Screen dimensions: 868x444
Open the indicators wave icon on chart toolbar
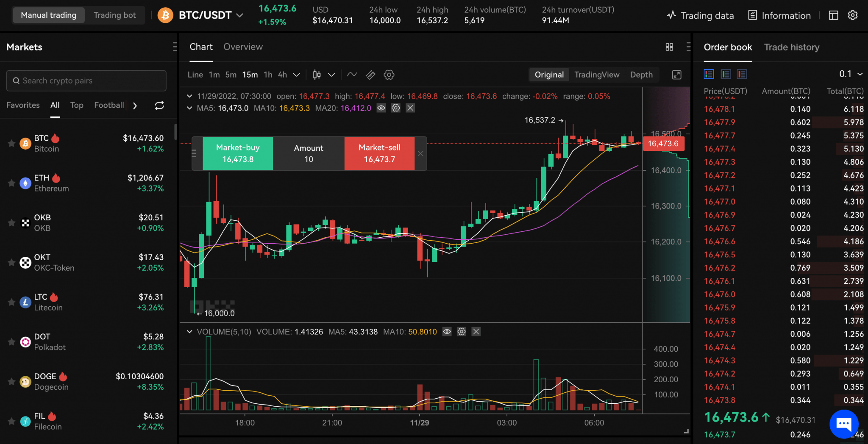tap(352, 75)
